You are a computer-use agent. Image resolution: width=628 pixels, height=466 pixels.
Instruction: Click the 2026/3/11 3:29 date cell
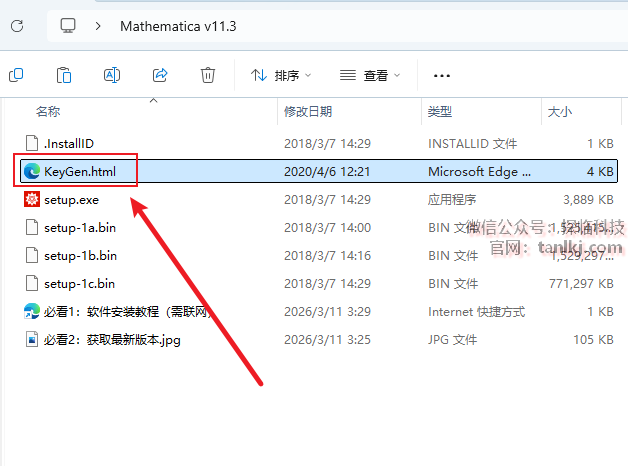coord(328,311)
